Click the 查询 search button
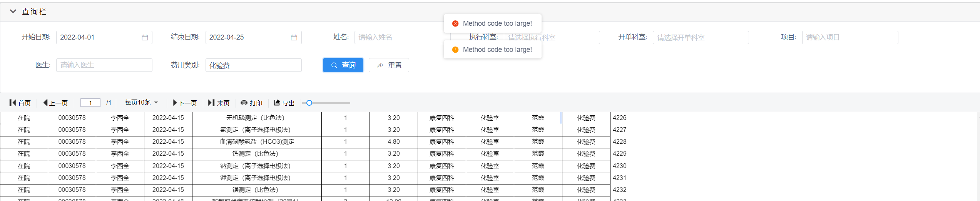Viewport: 980px width, 201px height. coord(343,65)
